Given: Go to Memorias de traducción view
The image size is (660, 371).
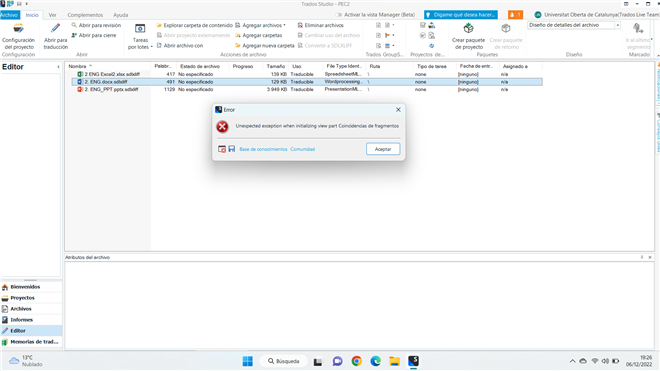Looking at the screenshot, I should pos(31,342).
